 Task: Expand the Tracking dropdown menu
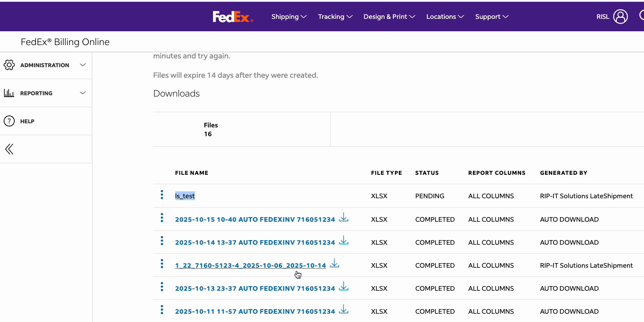(335, 17)
